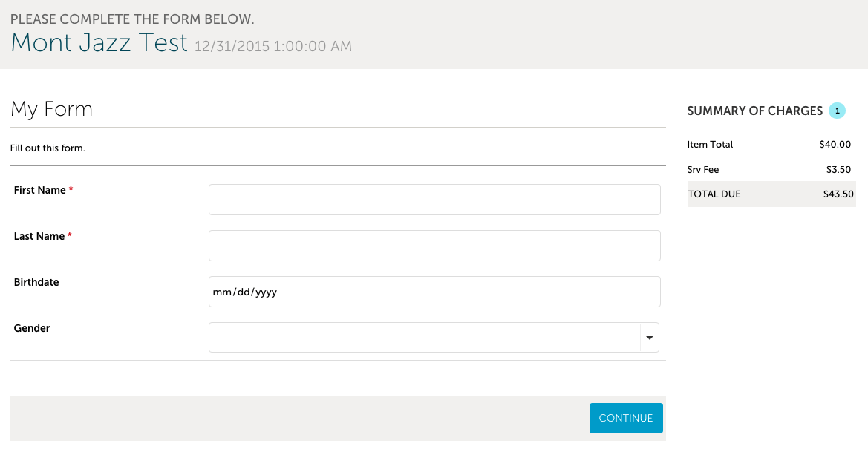
Task: Click the event date 12/31/2015 text
Action: tap(229, 46)
